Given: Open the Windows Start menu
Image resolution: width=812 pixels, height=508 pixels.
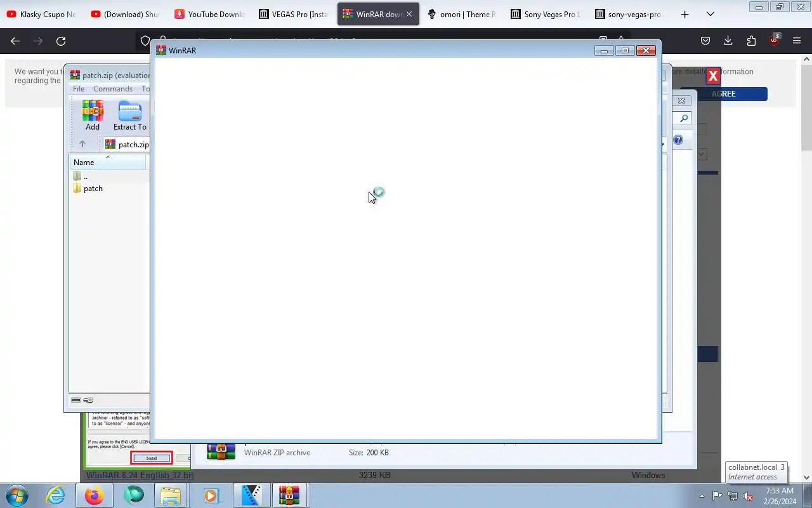Looking at the screenshot, I should (16, 495).
